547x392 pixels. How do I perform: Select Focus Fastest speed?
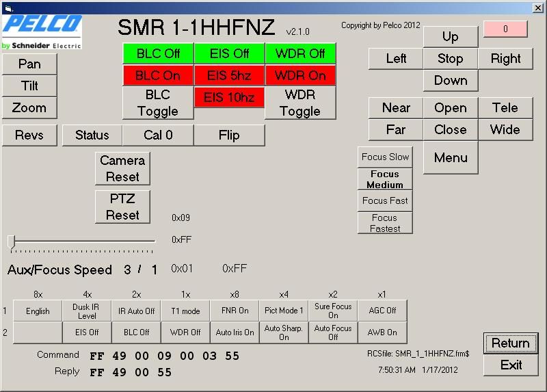coord(385,223)
